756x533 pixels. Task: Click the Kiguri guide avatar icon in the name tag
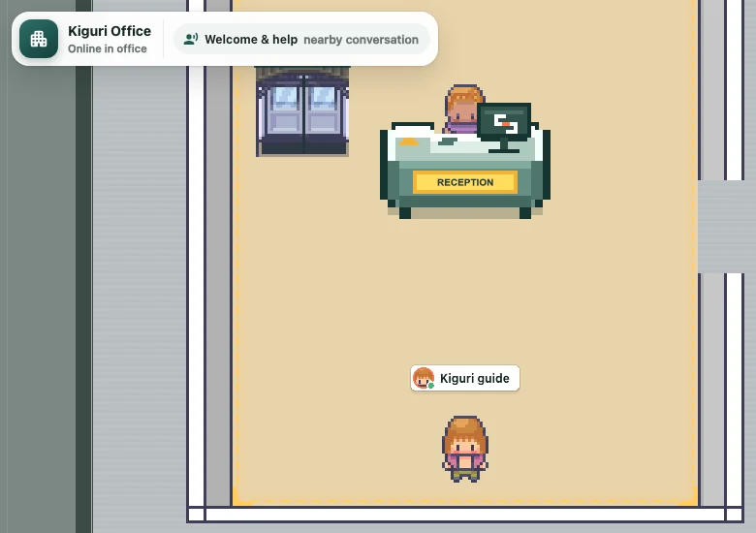(x=424, y=378)
